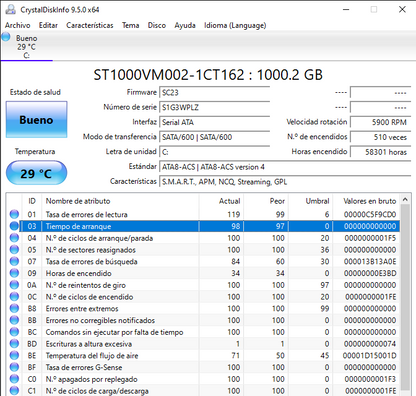Open the Disco menu
The image size is (416, 396).
[157, 25]
